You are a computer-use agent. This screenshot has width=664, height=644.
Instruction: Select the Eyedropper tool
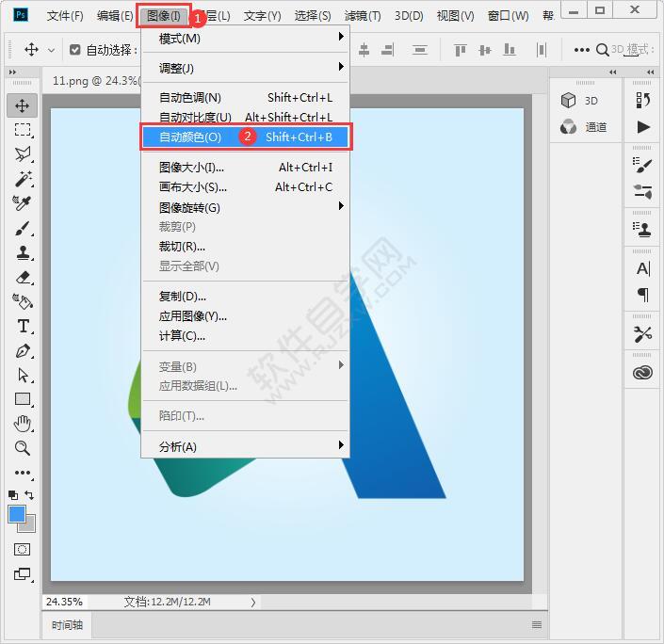(x=23, y=203)
